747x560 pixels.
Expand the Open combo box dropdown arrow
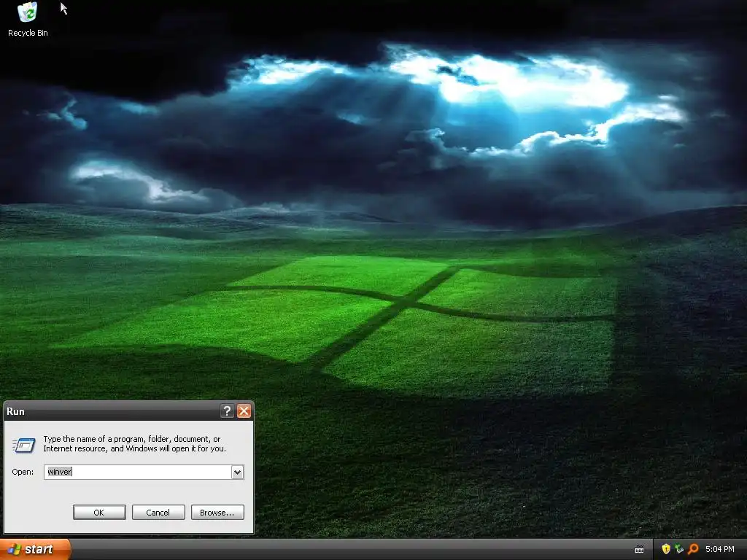pyautogui.click(x=237, y=472)
